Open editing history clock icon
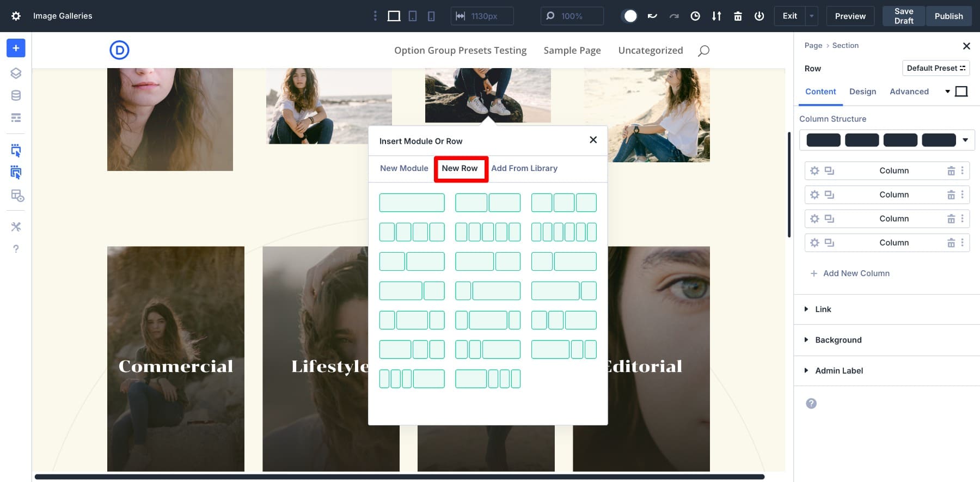Image resolution: width=980 pixels, height=482 pixels. (695, 16)
